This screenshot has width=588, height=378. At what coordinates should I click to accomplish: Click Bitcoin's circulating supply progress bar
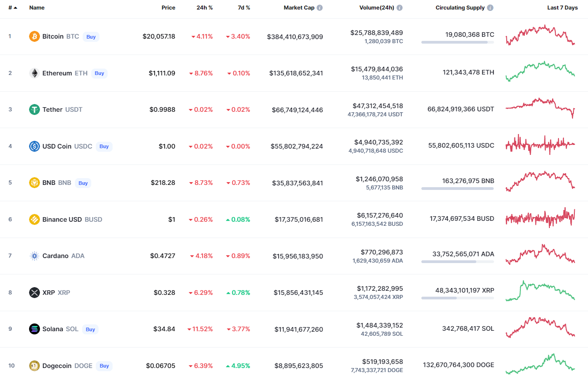click(457, 42)
